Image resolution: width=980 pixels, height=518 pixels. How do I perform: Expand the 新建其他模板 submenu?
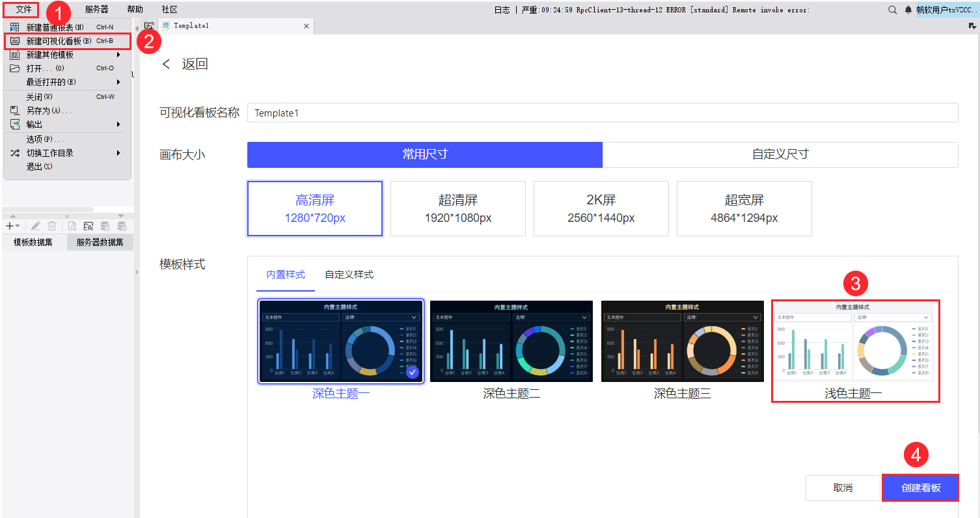coord(67,55)
